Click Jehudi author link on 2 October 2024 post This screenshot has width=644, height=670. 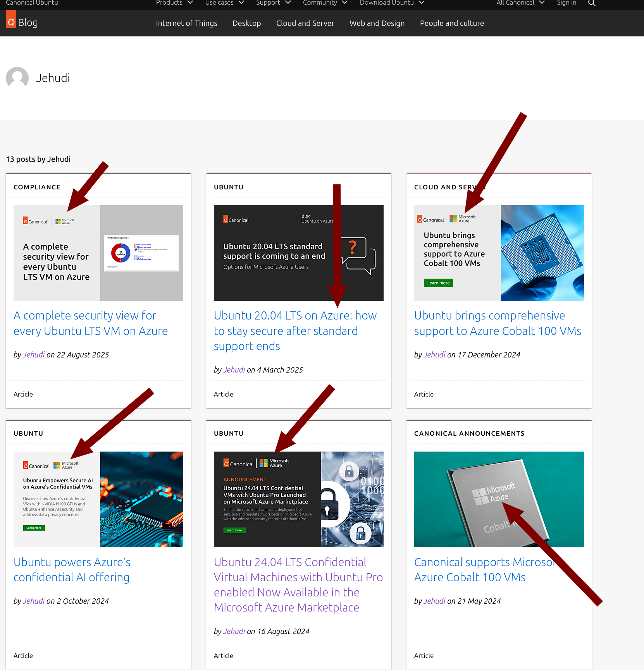pyautogui.click(x=34, y=601)
